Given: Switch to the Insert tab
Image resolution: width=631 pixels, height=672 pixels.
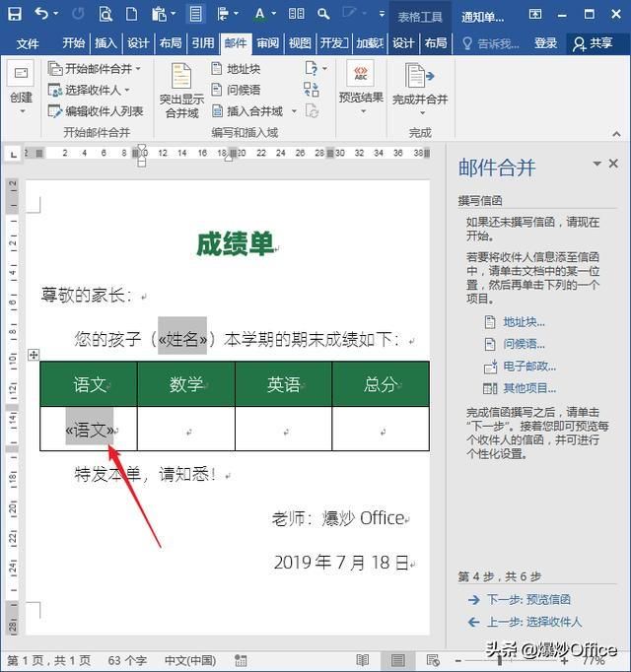Looking at the screenshot, I should (105, 43).
